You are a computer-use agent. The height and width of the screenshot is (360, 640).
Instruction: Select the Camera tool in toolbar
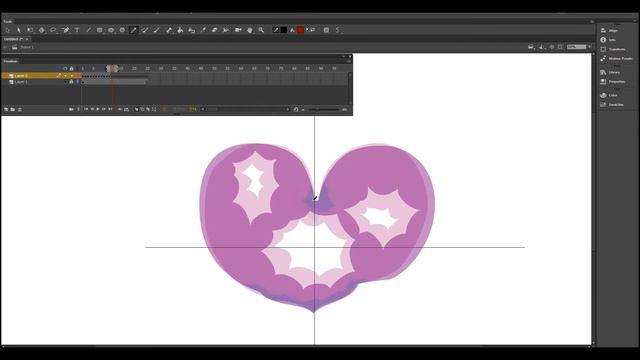[x=238, y=30]
